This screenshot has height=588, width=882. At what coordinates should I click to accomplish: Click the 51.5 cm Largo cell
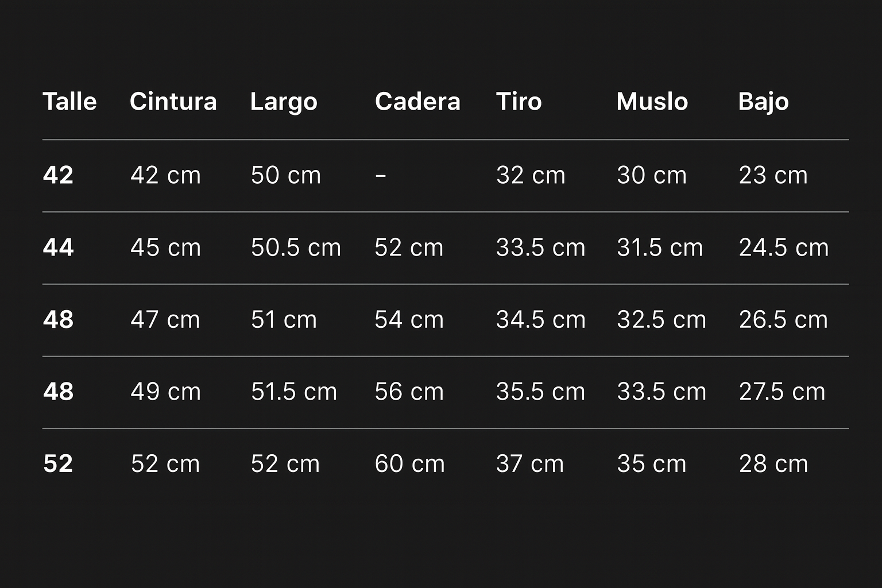[293, 392]
